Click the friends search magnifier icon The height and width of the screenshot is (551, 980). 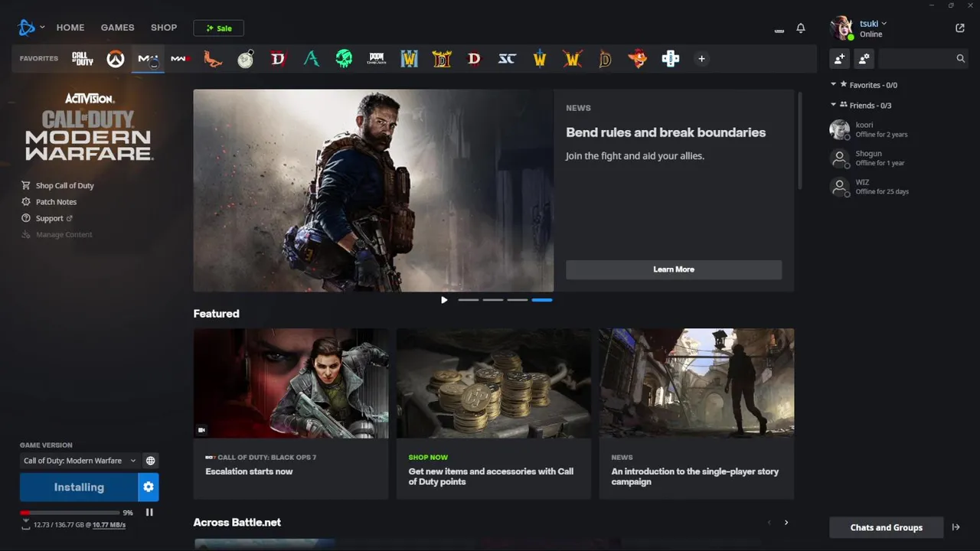point(960,58)
